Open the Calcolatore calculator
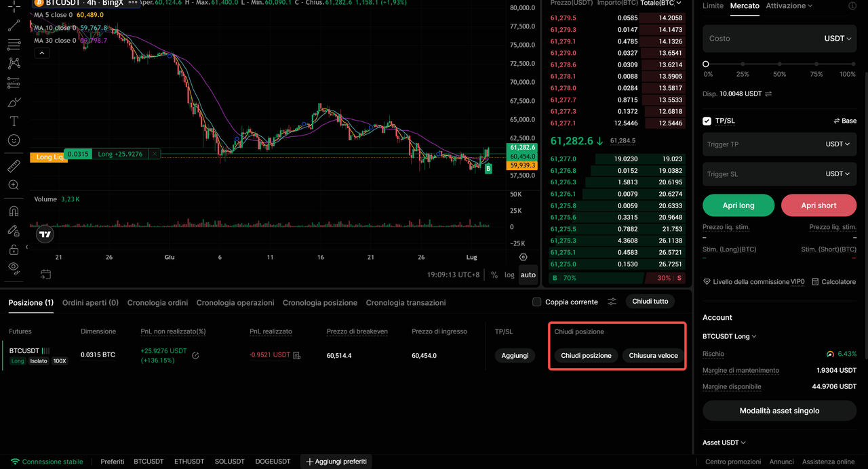 tap(833, 281)
